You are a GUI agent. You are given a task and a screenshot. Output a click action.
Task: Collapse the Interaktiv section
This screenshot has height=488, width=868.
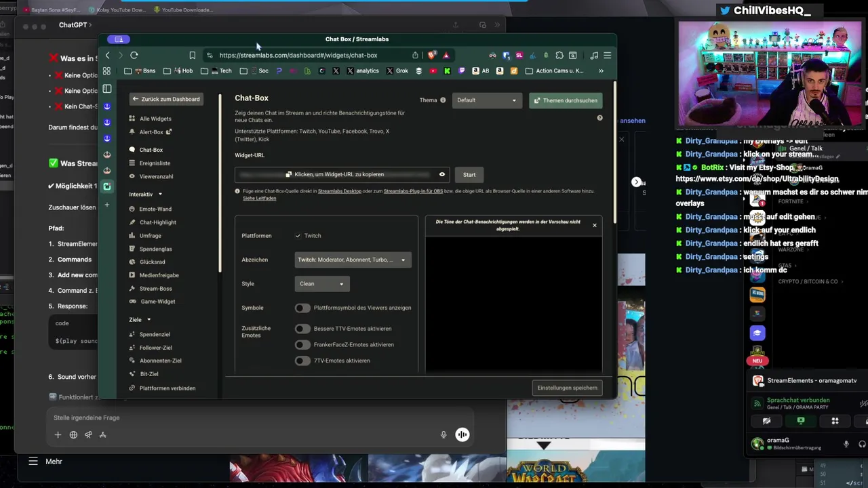145,195
